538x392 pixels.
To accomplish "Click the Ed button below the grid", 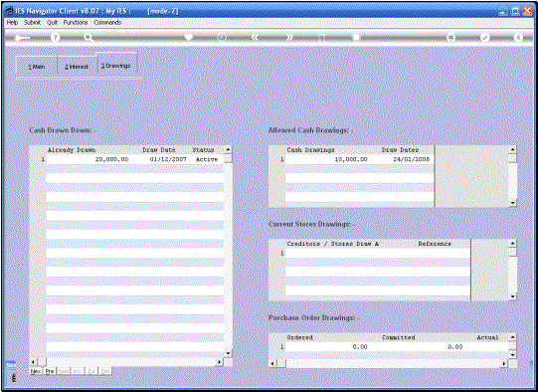I will tap(91, 371).
